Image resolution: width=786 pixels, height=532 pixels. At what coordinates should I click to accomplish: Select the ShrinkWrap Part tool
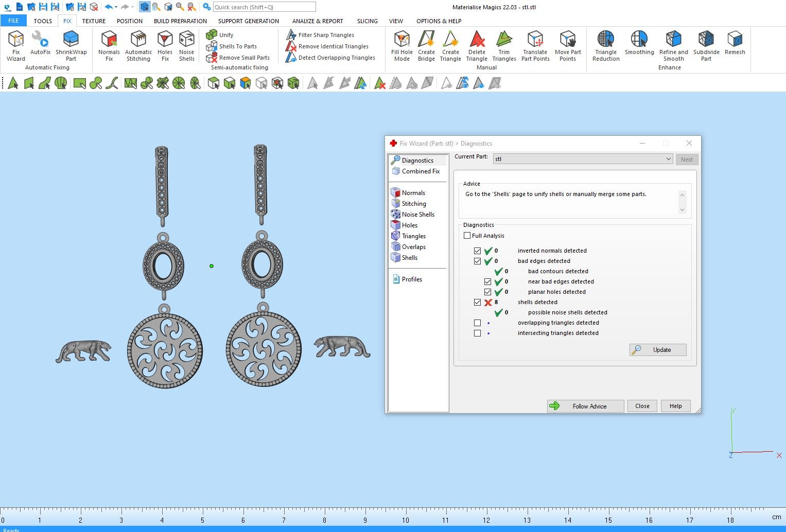pos(71,45)
